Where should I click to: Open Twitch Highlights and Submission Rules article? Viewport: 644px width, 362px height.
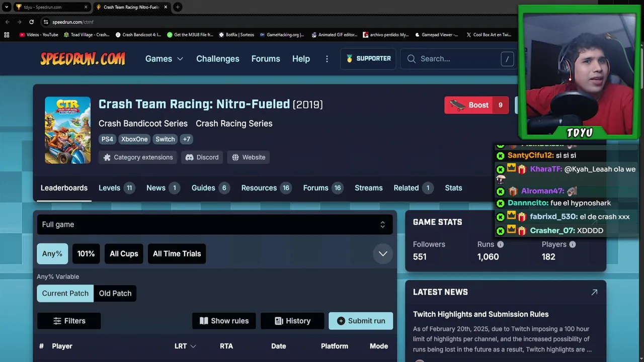point(480,314)
